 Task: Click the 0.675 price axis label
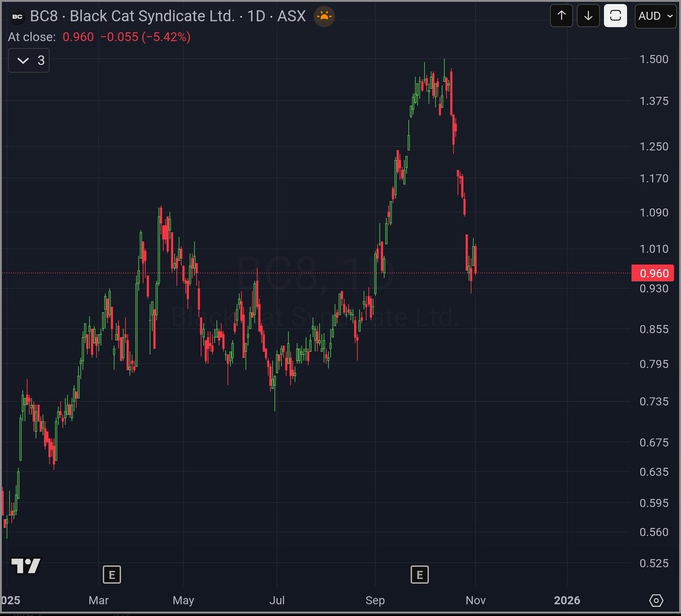coord(654,442)
